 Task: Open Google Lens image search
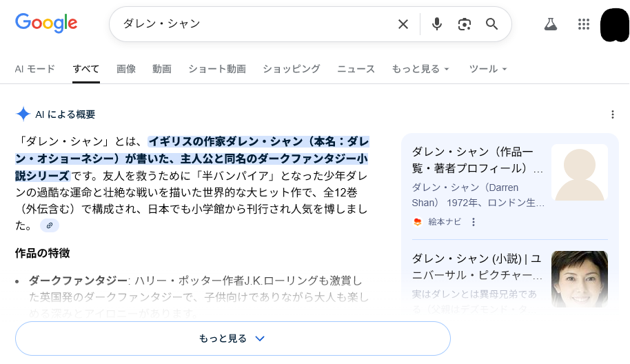coord(465,24)
